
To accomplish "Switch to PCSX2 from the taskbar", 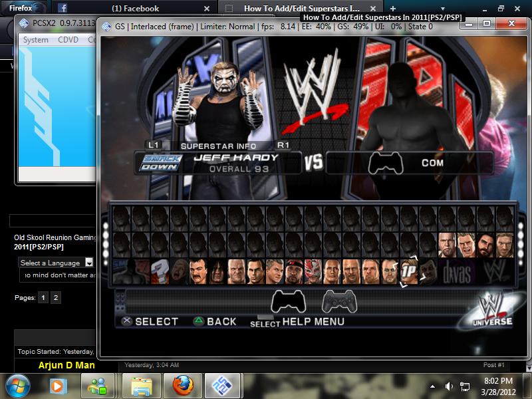I will [x=221, y=386].
